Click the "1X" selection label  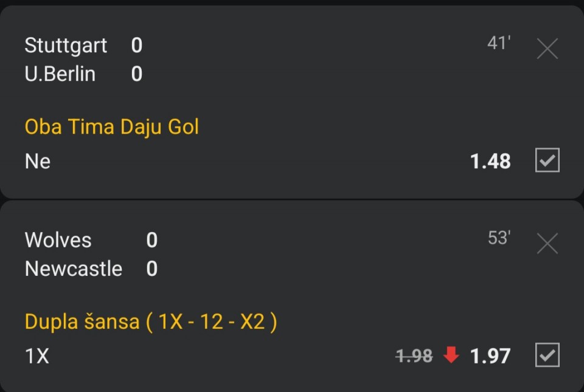(37, 356)
